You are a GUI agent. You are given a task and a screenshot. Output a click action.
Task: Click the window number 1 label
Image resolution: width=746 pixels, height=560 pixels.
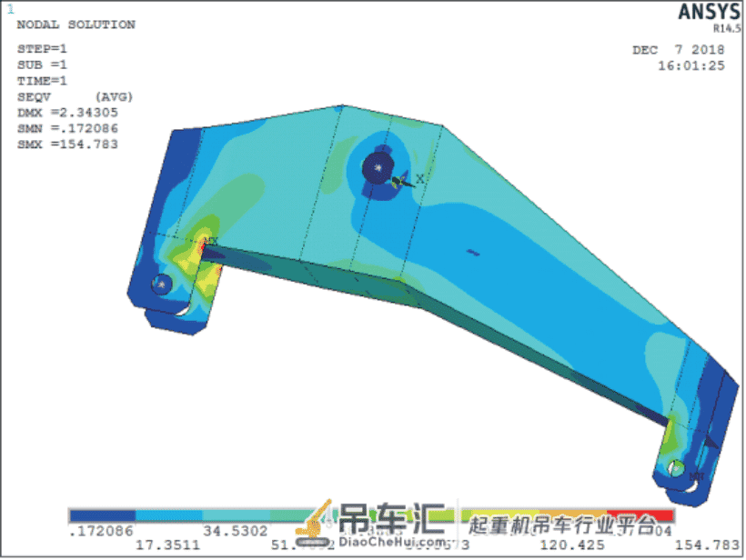(x=11, y=8)
